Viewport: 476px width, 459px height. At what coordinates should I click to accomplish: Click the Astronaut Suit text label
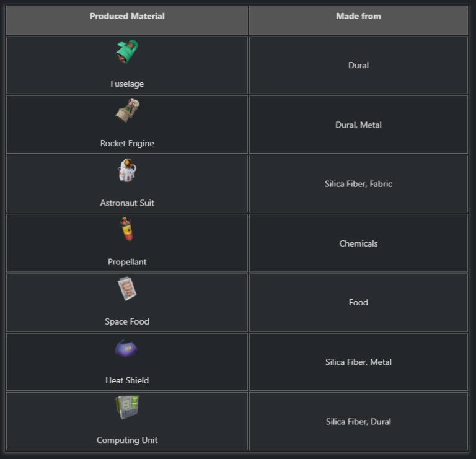point(127,203)
